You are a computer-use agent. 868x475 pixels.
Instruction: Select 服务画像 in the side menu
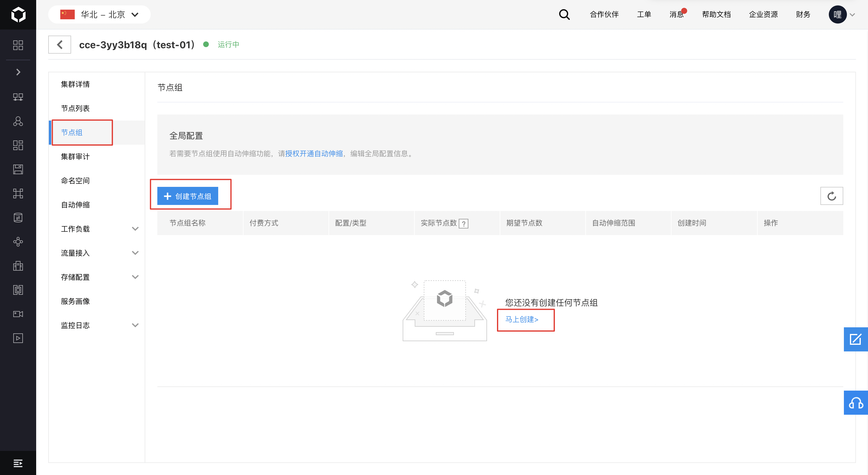pos(96,301)
